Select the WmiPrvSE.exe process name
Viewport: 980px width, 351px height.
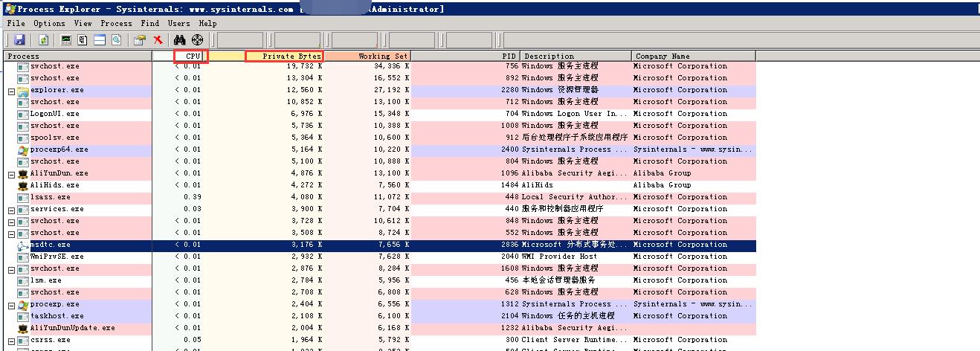click(x=57, y=257)
